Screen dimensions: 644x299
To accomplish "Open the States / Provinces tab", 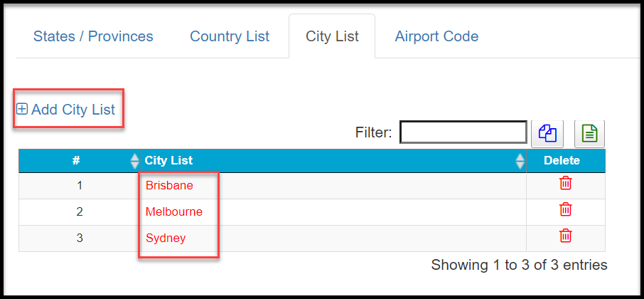I will click(93, 36).
